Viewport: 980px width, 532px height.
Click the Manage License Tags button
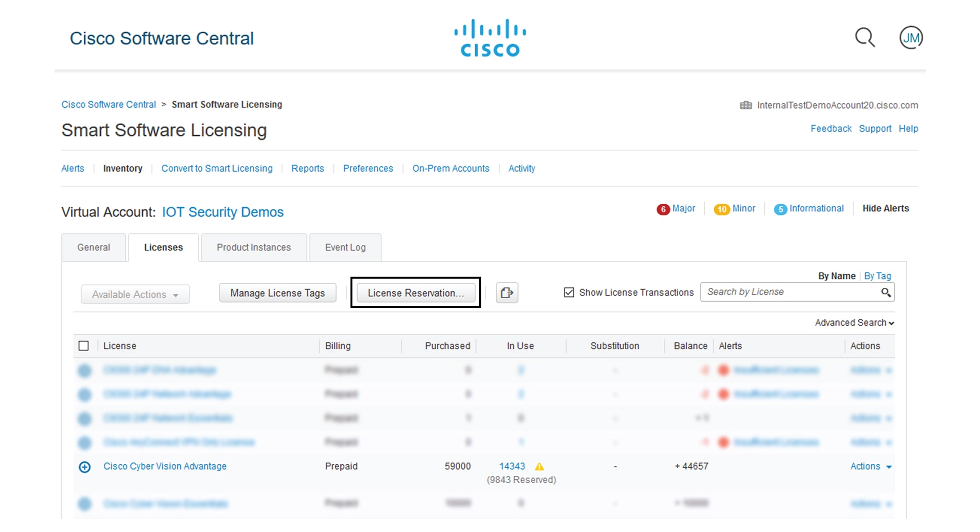tap(278, 293)
